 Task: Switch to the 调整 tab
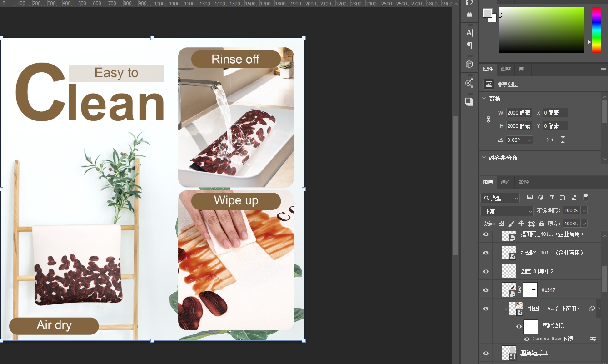506,69
